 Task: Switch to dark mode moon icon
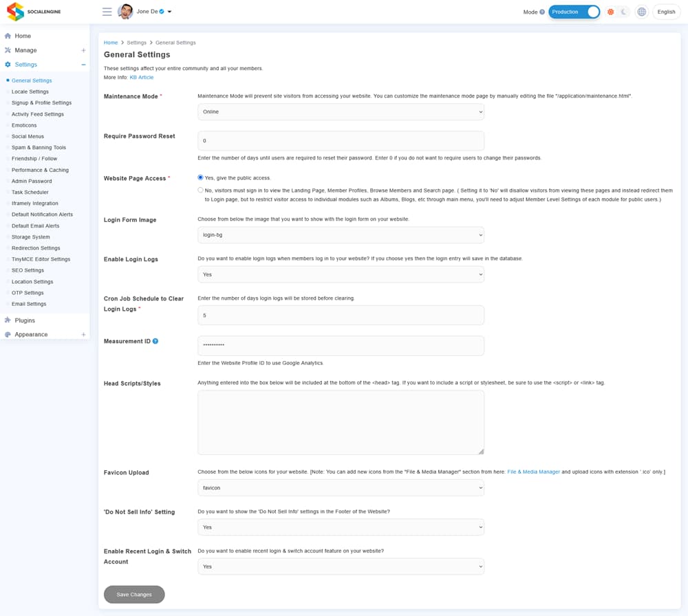pyautogui.click(x=624, y=12)
